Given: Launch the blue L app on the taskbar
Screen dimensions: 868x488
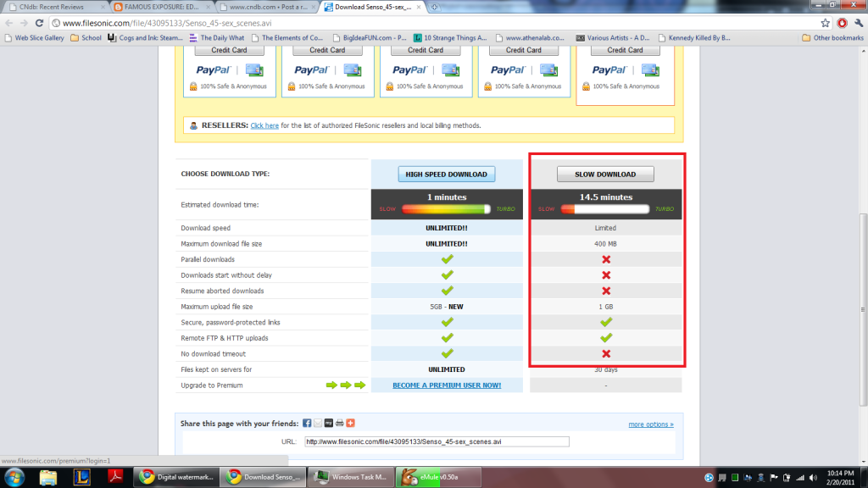Looking at the screenshot, I should 82,477.
